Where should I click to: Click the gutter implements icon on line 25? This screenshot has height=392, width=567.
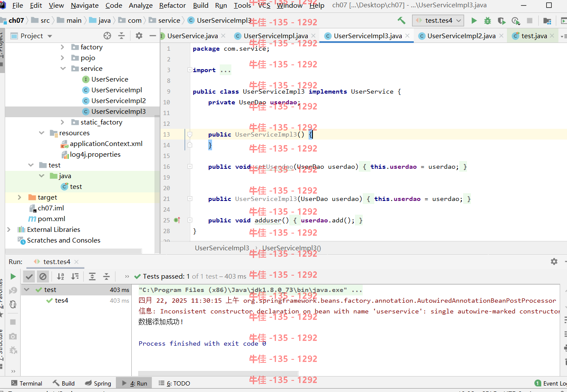point(177,220)
